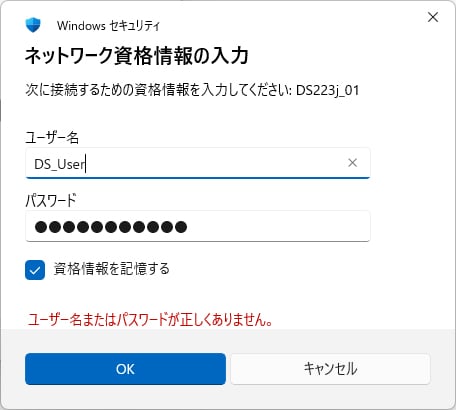The width and height of the screenshot is (456, 410).
Task: Dismiss the dialog with キャンセル button
Action: coord(330,369)
